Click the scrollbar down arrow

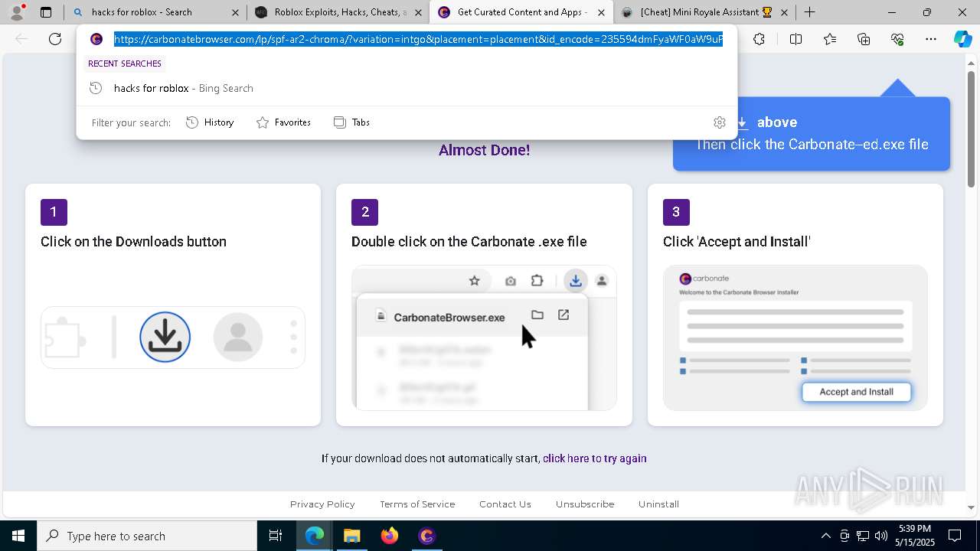coord(971,507)
